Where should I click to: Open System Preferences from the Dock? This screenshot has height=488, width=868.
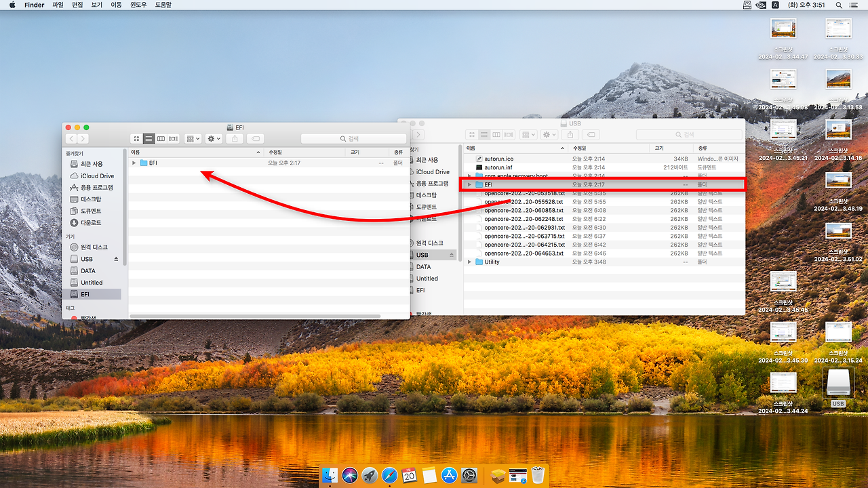click(x=469, y=476)
